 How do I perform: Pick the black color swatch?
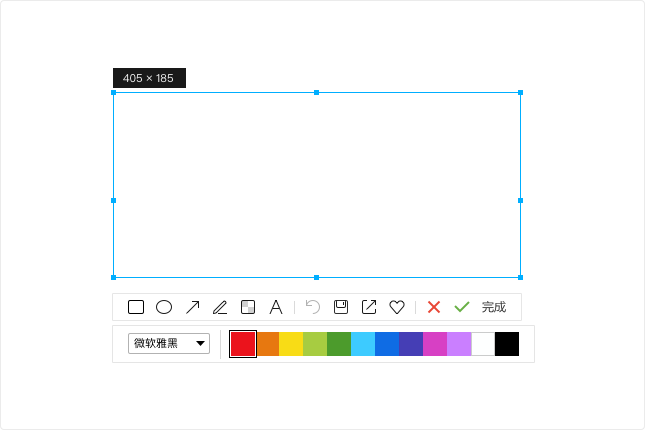507,344
